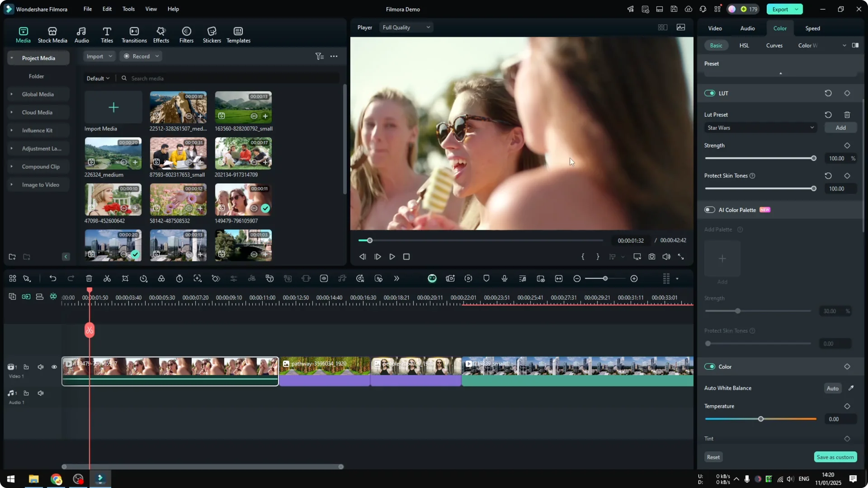Expand more color sub-tabs chevron
Image resolution: width=868 pixels, height=488 pixels.
coord(844,45)
